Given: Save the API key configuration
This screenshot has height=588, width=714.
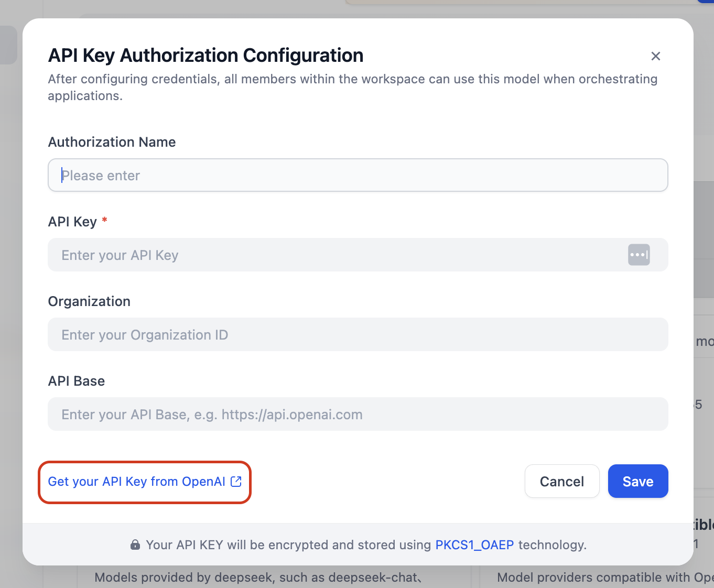Looking at the screenshot, I should point(637,482).
